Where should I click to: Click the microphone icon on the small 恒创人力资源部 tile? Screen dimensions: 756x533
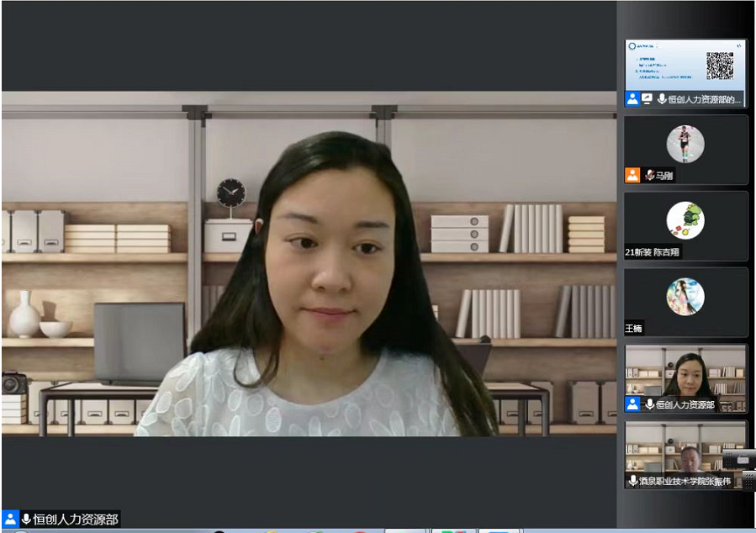coord(649,405)
